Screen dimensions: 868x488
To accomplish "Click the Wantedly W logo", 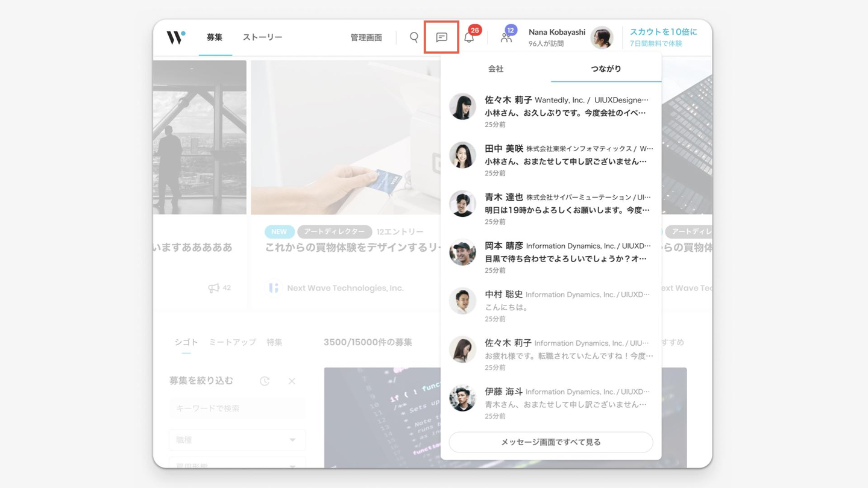I will coord(175,37).
